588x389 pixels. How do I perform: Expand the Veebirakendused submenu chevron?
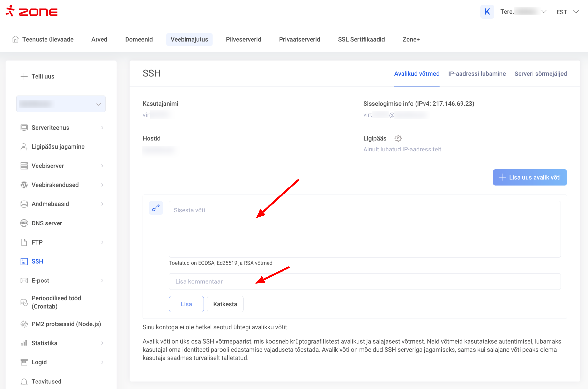click(x=102, y=185)
